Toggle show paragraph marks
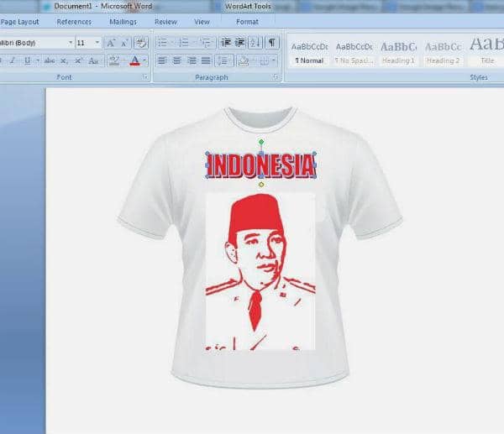504x434 pixels. [x=271, y=43]
